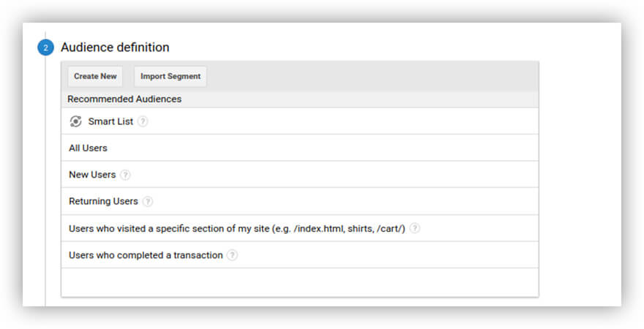Click help icon after specific section audience
Image resolution: width=644 pixels, height=329 pixels.
[415, 228]
